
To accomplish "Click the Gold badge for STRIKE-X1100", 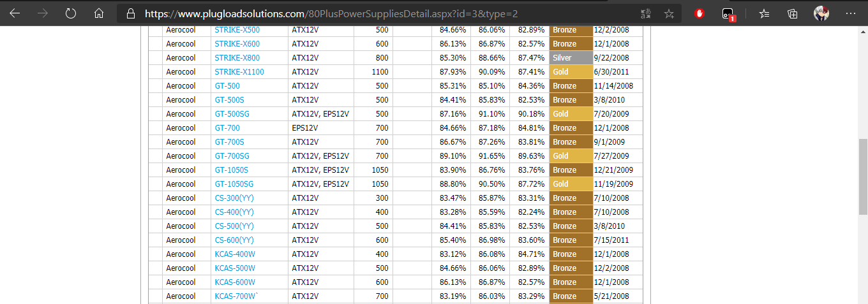I will click(571, 72).
